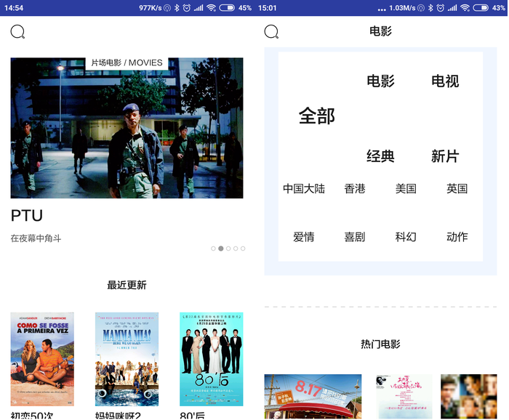
Task: Select the 电视 category filter
Action: pyautogui.click(x=445, y=81)
